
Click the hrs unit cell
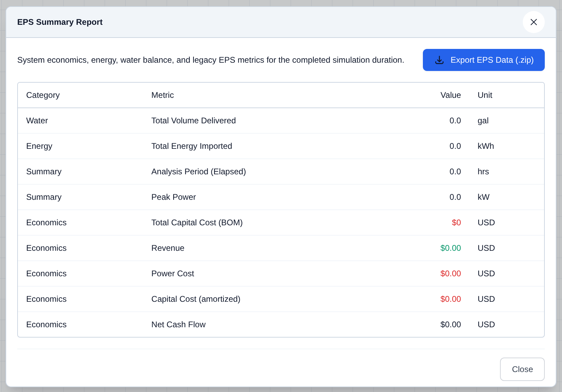coord(483,172)
